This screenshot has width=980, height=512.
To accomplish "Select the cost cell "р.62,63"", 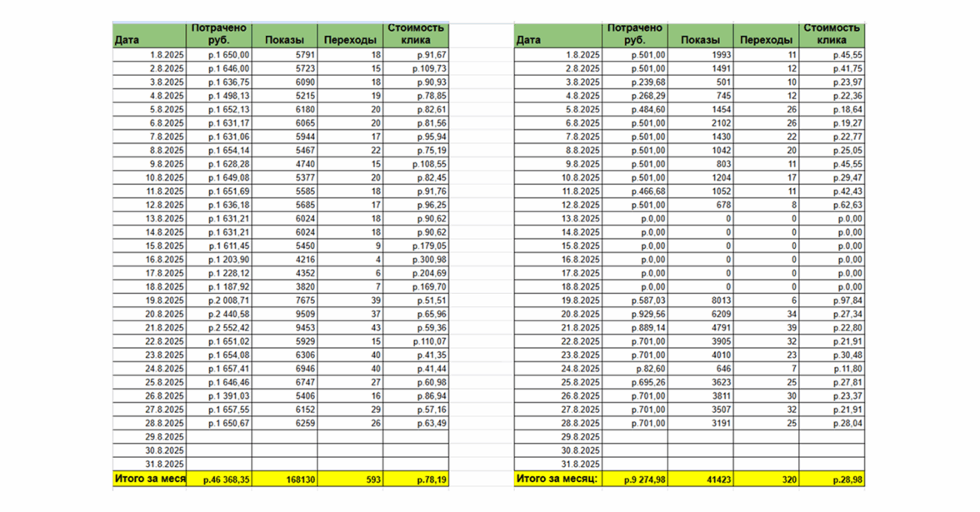I will (832, 205).
